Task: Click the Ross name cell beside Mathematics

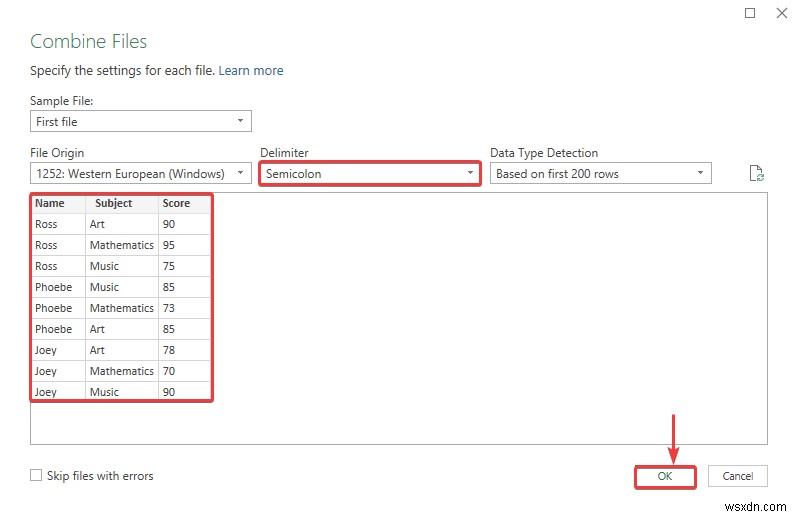Action: tap(58, 245)
